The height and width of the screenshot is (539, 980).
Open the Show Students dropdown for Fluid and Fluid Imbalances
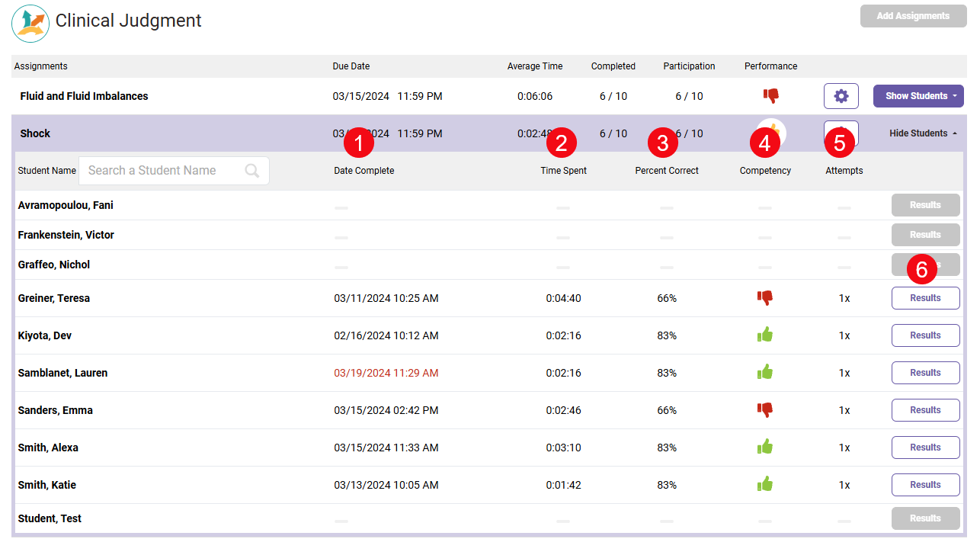pos(918,95)
